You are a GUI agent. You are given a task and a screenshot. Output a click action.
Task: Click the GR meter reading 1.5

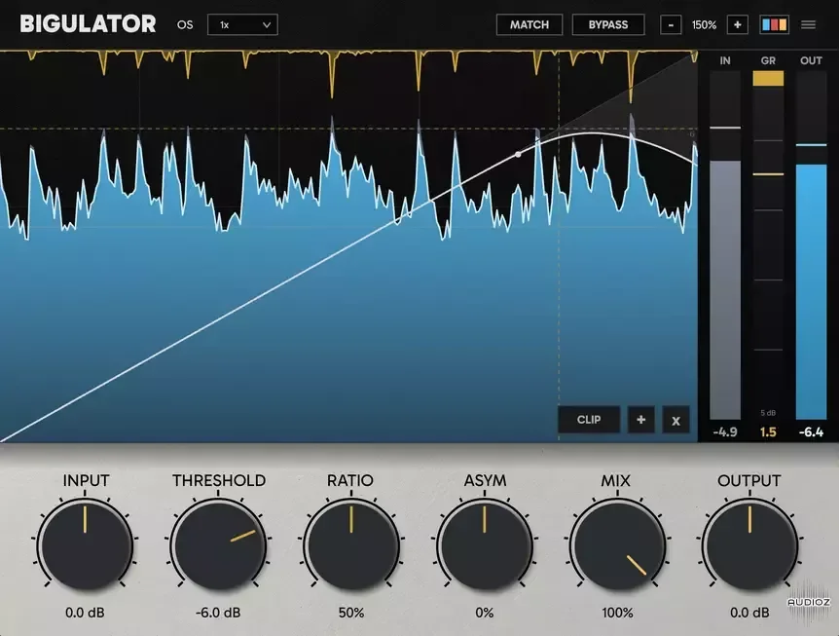tap(768, 432)
